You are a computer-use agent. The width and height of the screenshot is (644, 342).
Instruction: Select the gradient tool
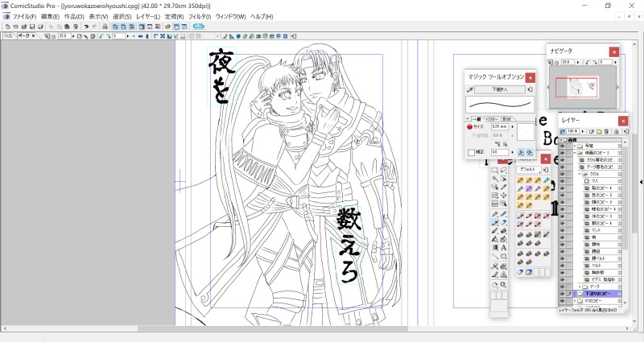point(495,248)
